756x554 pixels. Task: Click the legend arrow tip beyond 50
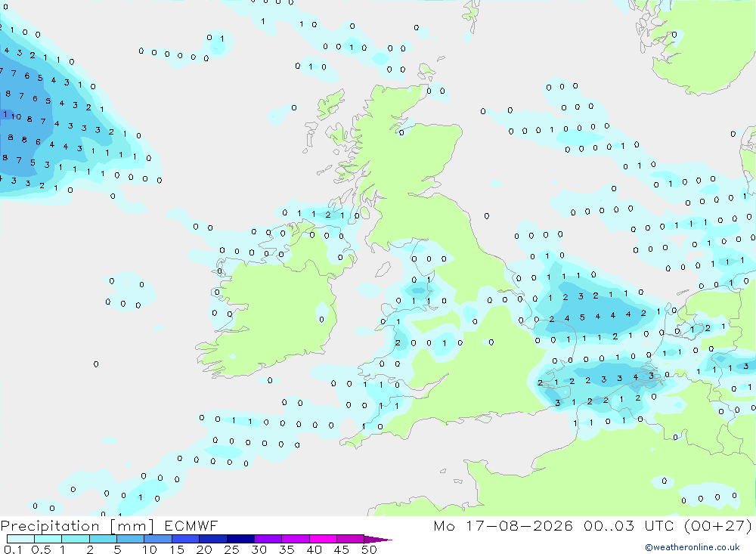(x=378, y=540)
